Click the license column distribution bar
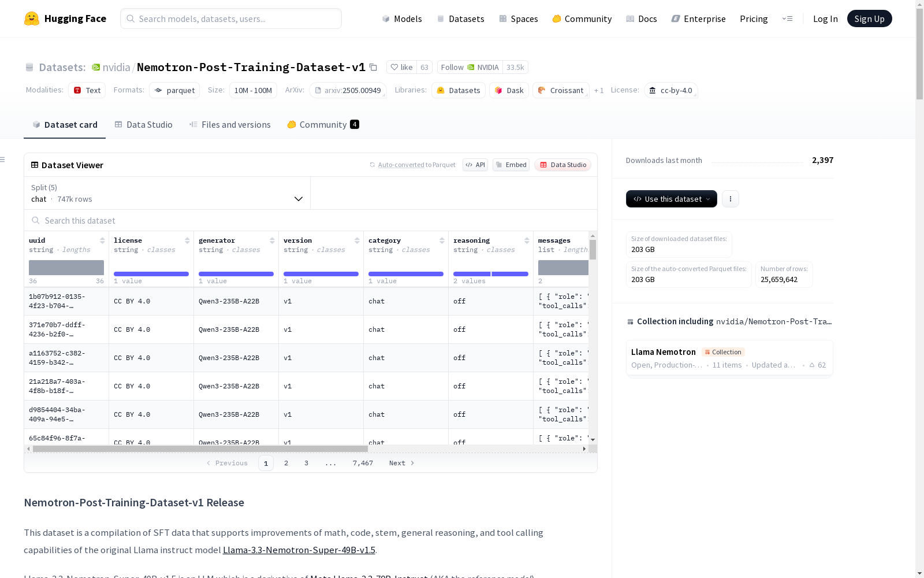Viewport: 924px width, 578px height. [151, 274]
